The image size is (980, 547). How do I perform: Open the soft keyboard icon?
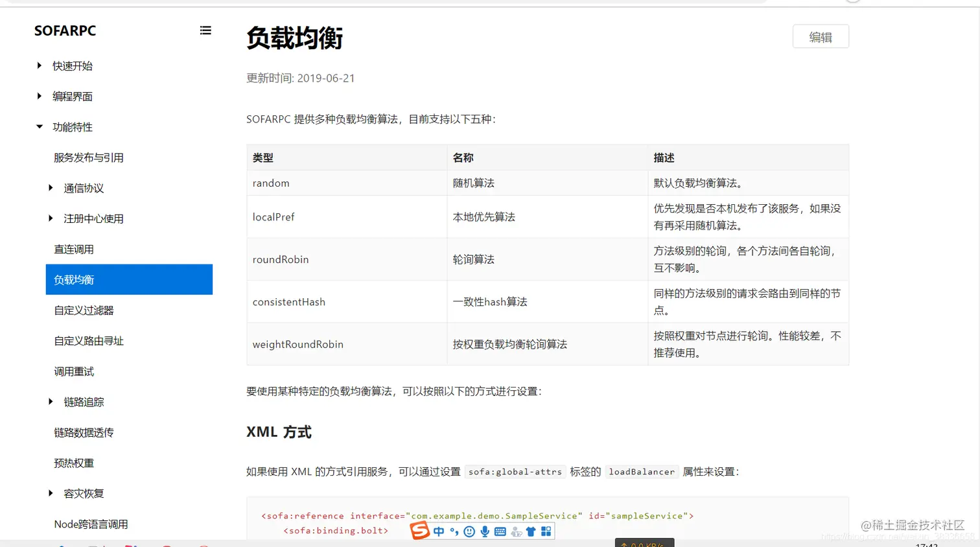click(x=499, y=531)
